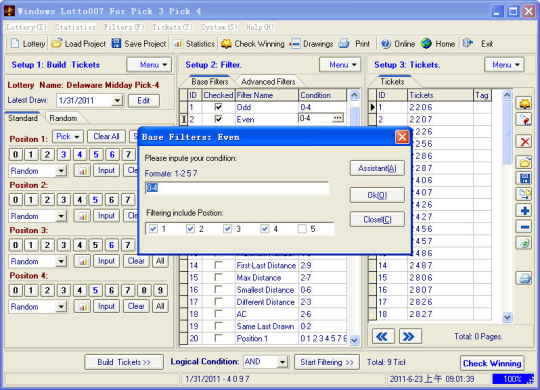Open Setup 1 Build Tickets Menu dropdown
Viewport: 540px width, 390px height.
(149, 65)
